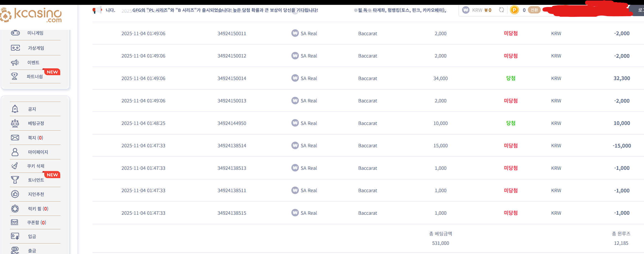Click the 출금 withdrawal icon

coord(15,251)
